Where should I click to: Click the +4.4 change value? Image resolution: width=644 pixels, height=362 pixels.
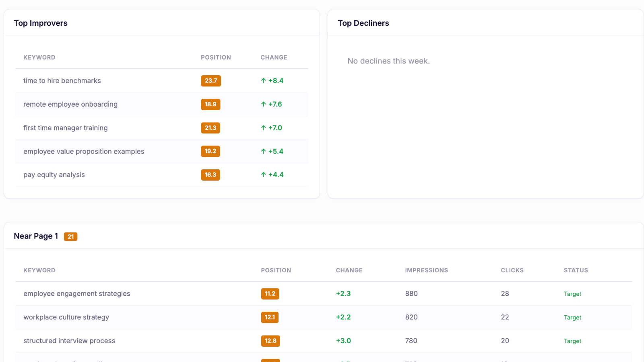276,175
